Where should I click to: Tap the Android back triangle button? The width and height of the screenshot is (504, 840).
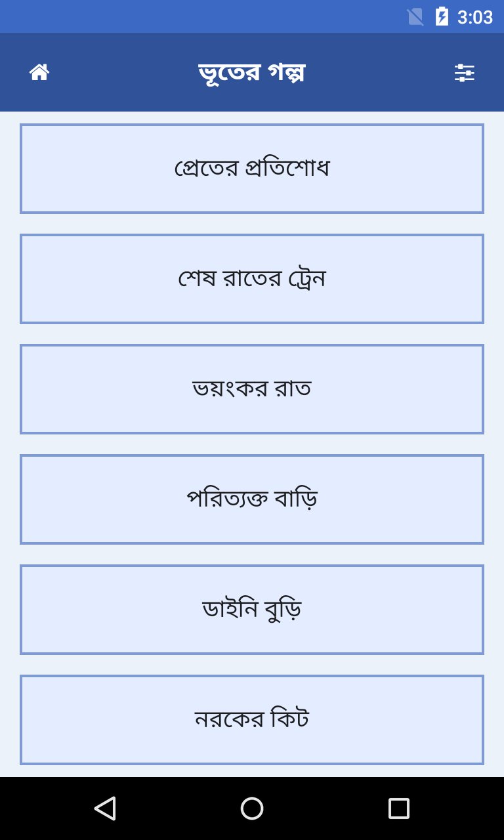105,808
